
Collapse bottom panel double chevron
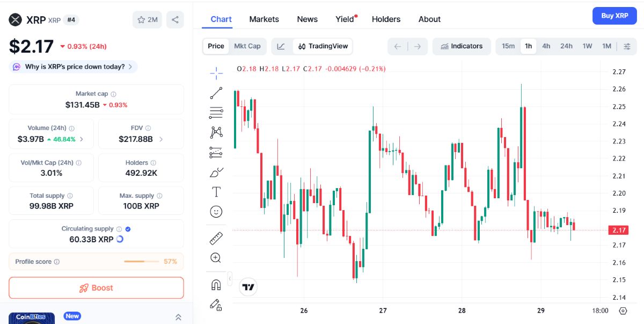(x=178, y=317)
